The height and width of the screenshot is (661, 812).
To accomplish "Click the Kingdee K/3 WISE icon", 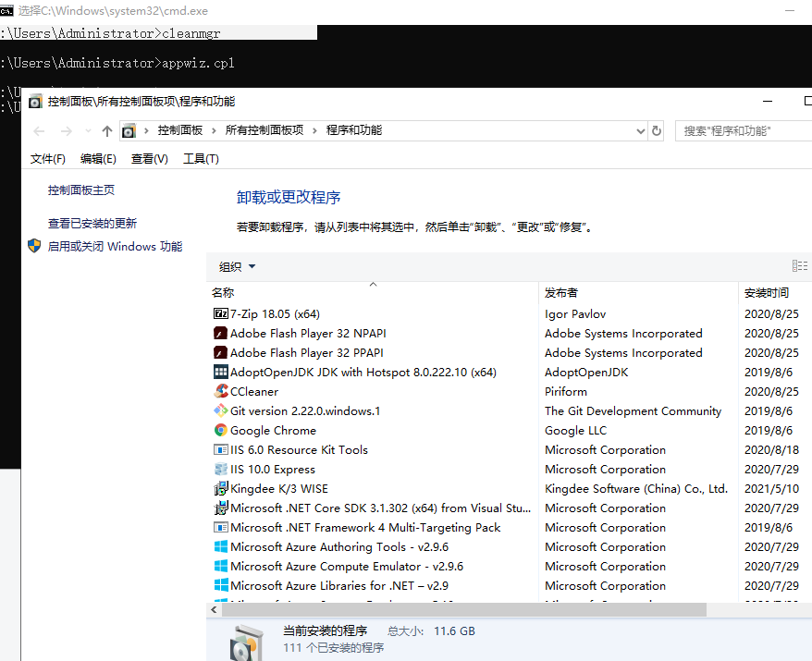I will (x=221, y=488).
